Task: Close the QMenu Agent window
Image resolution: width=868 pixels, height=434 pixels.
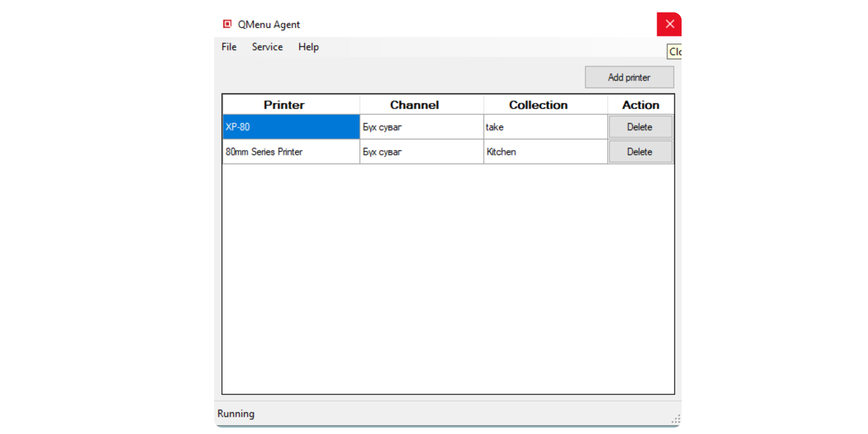Action: click(x=669, y=24)
